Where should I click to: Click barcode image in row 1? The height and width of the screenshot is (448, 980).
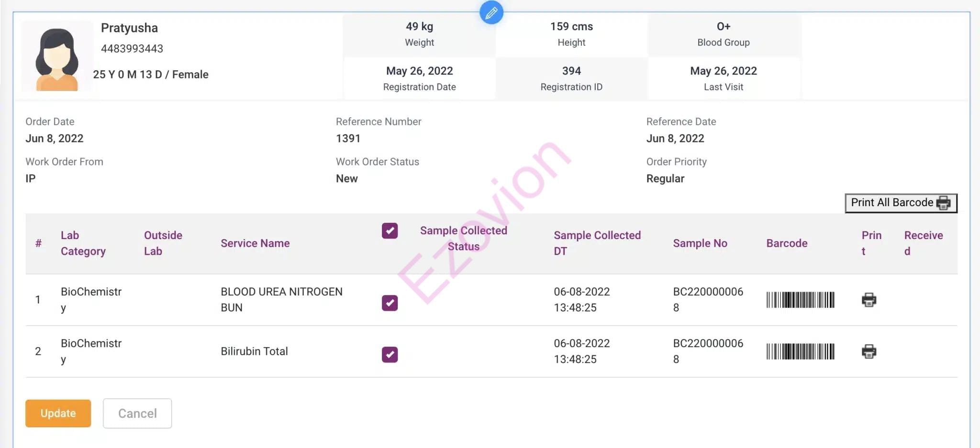point(800,300)
